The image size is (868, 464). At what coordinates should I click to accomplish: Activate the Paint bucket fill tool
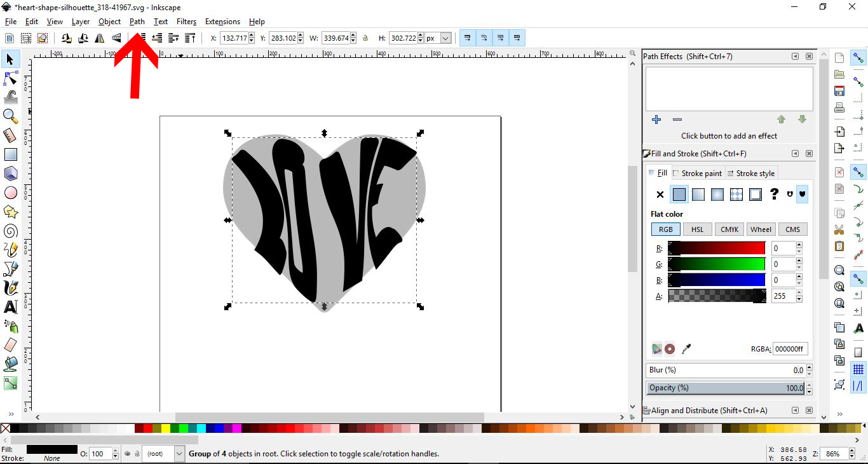(x=10, y=364)
